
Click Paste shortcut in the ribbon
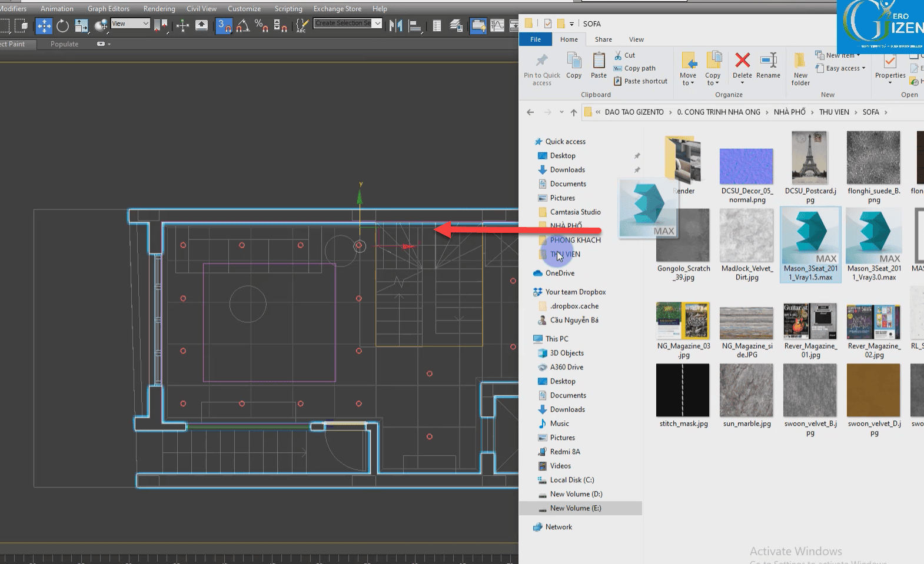click(x=640, y=81)
